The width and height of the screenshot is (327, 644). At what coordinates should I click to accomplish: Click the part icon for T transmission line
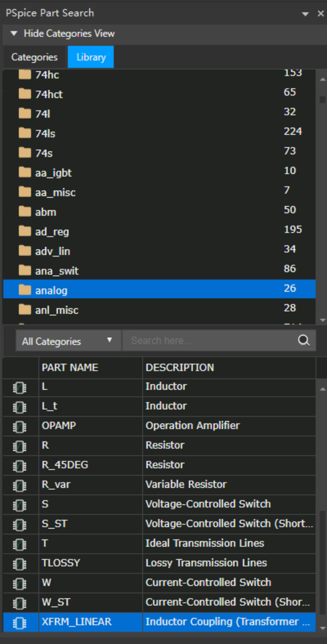20,545
